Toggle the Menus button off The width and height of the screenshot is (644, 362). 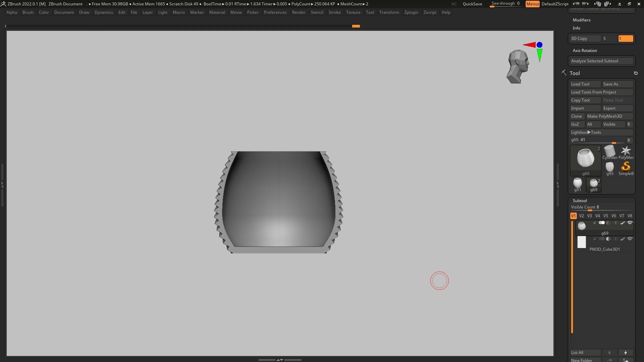tap(532, 4)
